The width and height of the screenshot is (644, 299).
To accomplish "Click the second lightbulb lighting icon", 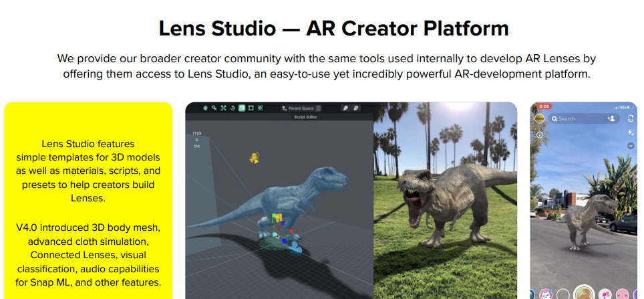I will click(356, 108).
